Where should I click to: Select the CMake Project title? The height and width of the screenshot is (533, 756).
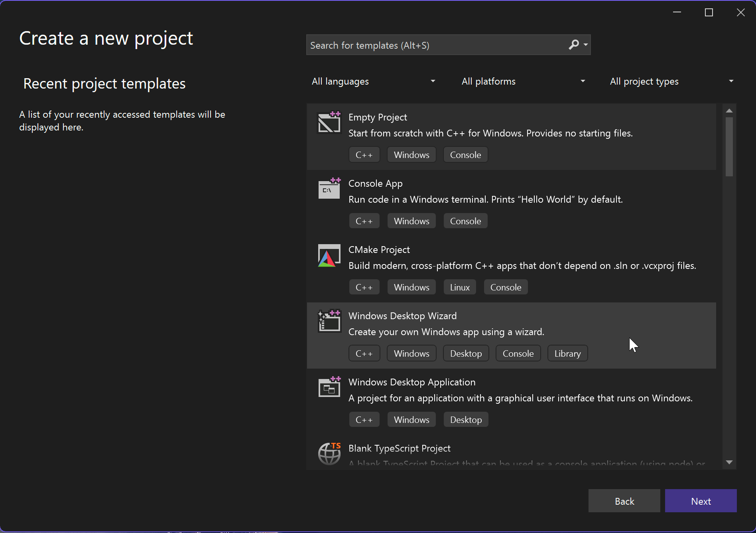[379, 250]
